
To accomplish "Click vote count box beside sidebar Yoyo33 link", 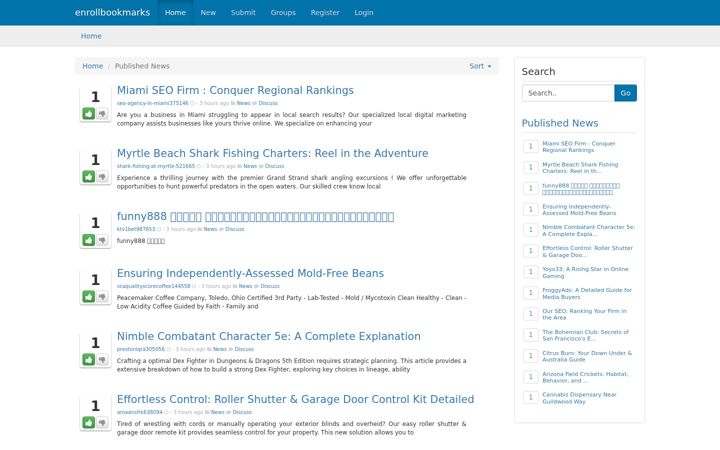I will click(x=531, y=272).
